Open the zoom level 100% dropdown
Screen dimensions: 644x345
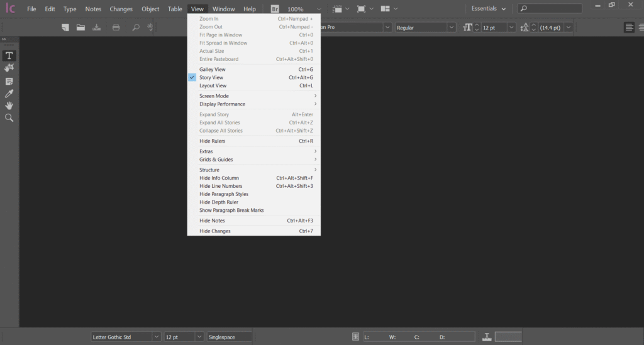pyautogui.click(x=319, y=9)
